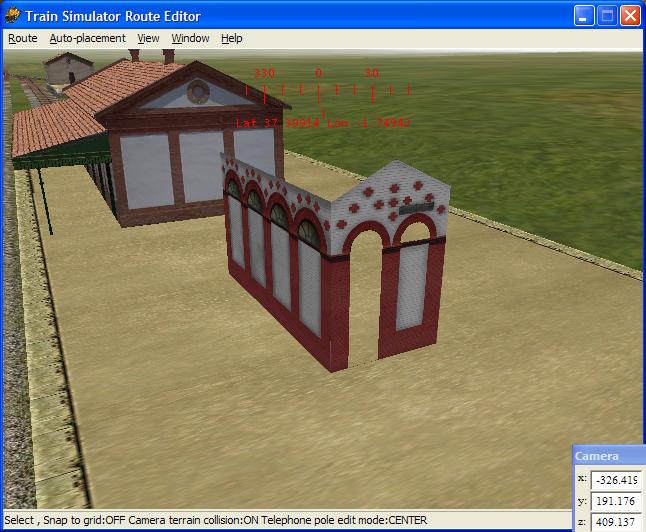This screenshot has height=532, width=646.
Task: Click the Train Simulator app icon in title bar
Action: coord(13,16)
